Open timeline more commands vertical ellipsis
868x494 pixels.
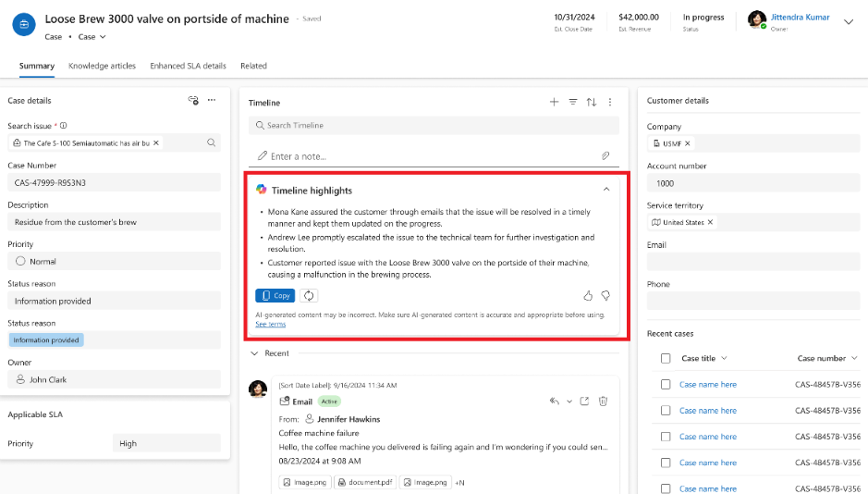click(610, 102)
